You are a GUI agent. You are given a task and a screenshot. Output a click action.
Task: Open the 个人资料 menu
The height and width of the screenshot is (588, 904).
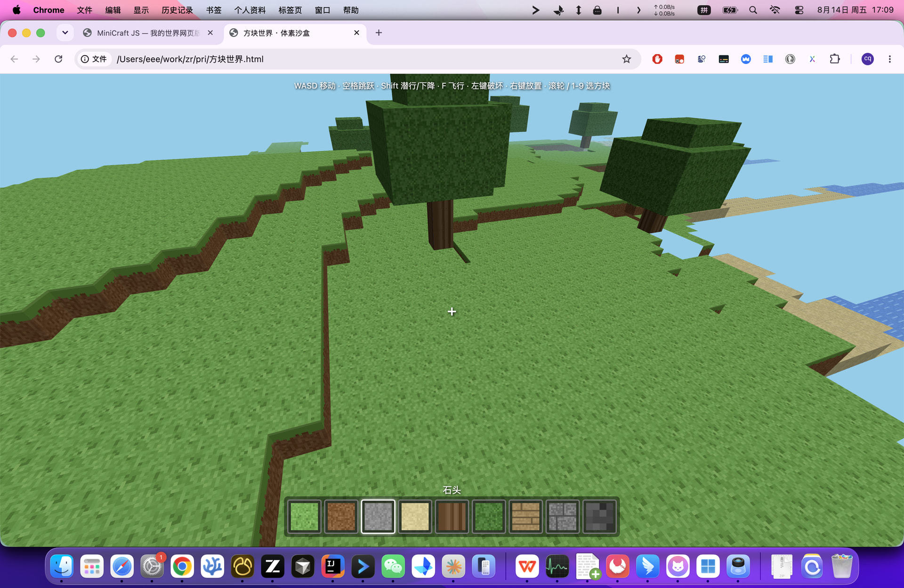tap(250, 10)
